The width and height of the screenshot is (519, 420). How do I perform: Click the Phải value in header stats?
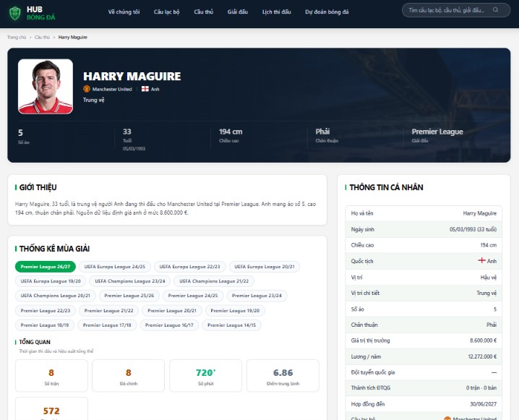(x=322, y=132)
